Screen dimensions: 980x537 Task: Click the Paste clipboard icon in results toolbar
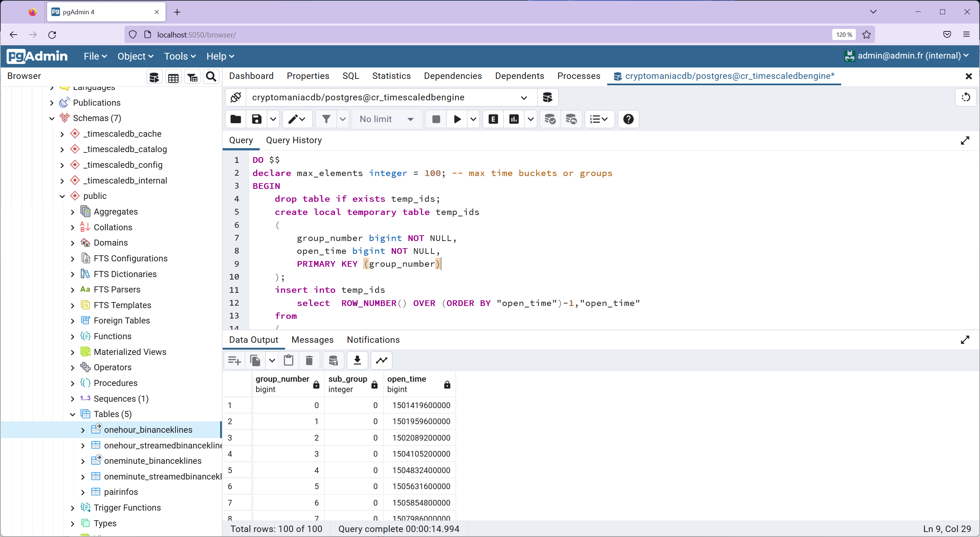tap(288, 360)
